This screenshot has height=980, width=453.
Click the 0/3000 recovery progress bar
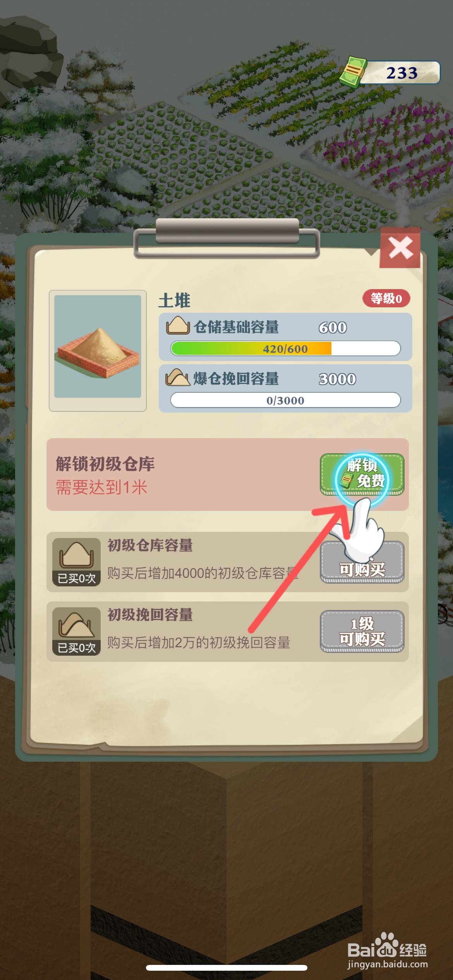[x=285, y=400]
